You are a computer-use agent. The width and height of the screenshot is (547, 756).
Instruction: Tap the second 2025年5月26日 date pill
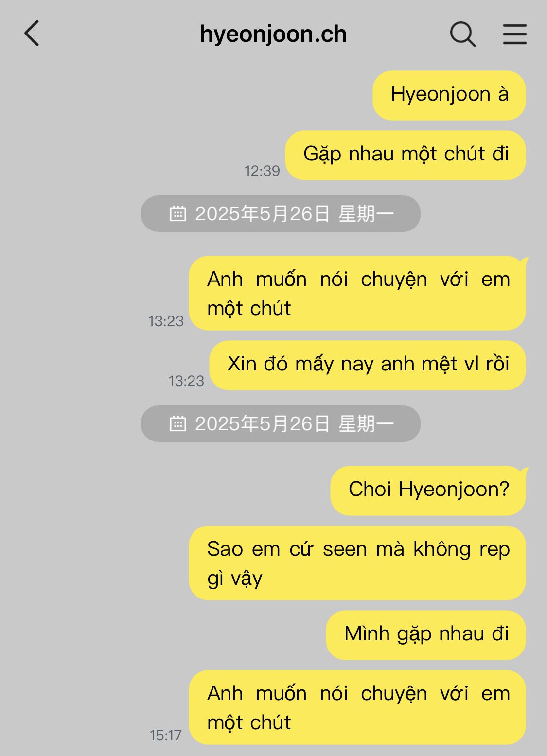pyautogui.click(x=281, y=423)
